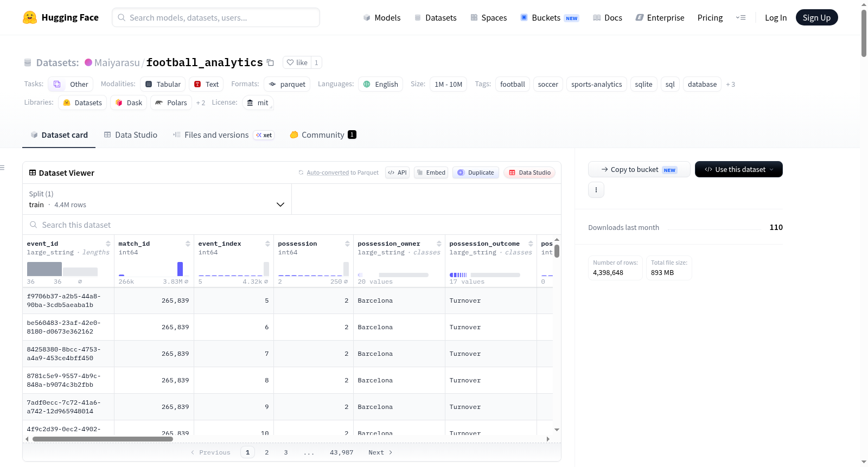868x467 pixels.
Task: Click the table vertical scrollbar thumb
Action: tap(557, 251)
